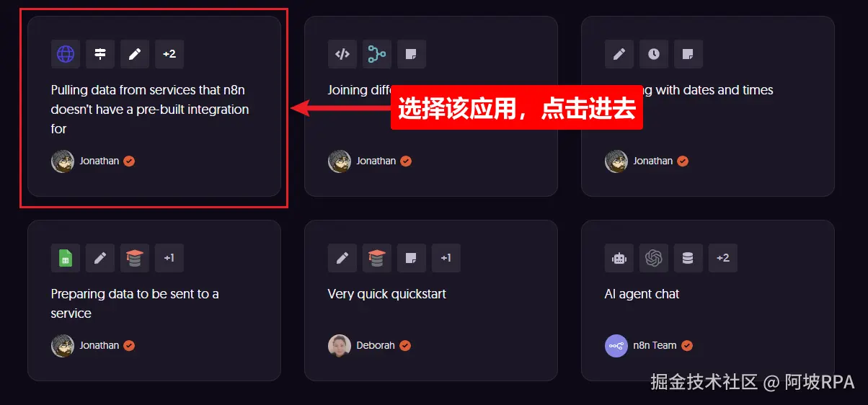Click the robot AI agent icon

tap(619, 258)
